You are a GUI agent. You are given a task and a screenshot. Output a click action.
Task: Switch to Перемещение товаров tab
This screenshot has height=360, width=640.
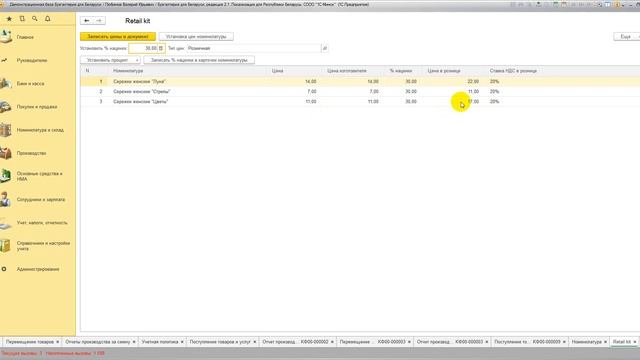pos(30,342)
